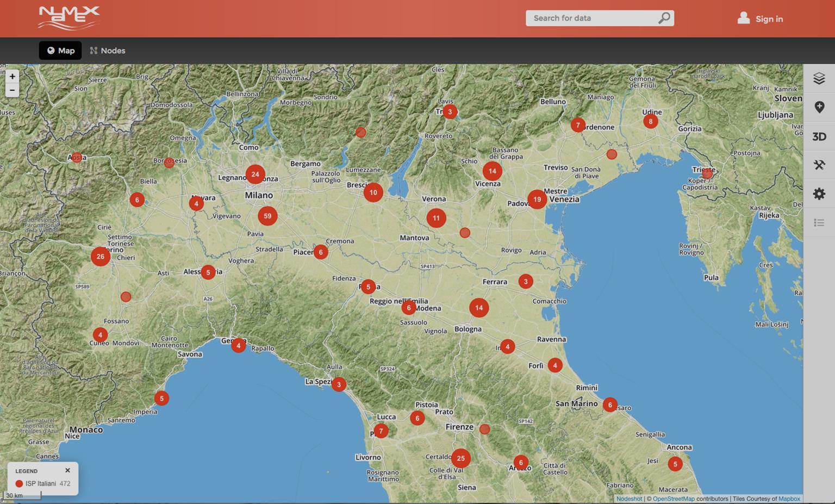Open the cluster of 14 near Bologna
835x504 pixels.
tap(479, 308)
